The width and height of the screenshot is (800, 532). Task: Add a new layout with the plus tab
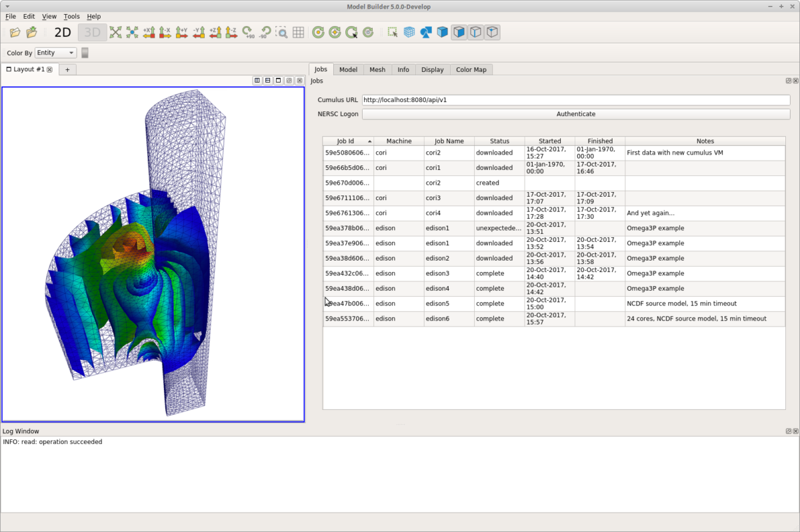click(x=67, y=69)
